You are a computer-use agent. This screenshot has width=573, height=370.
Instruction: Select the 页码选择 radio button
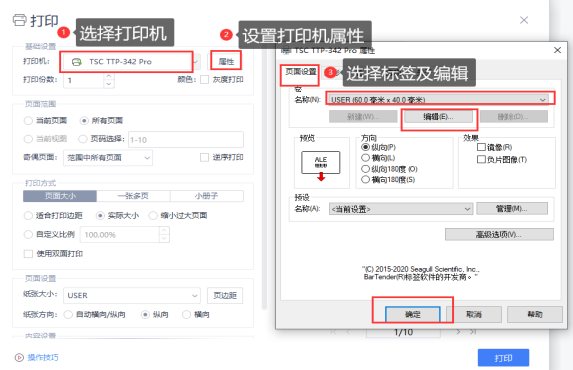[83, 139]
